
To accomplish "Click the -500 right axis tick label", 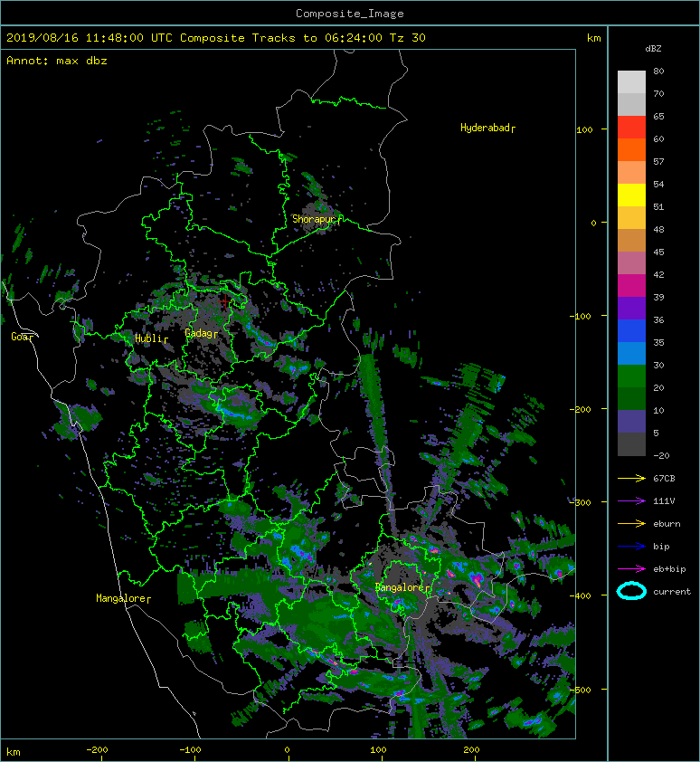I will (581, 691).
